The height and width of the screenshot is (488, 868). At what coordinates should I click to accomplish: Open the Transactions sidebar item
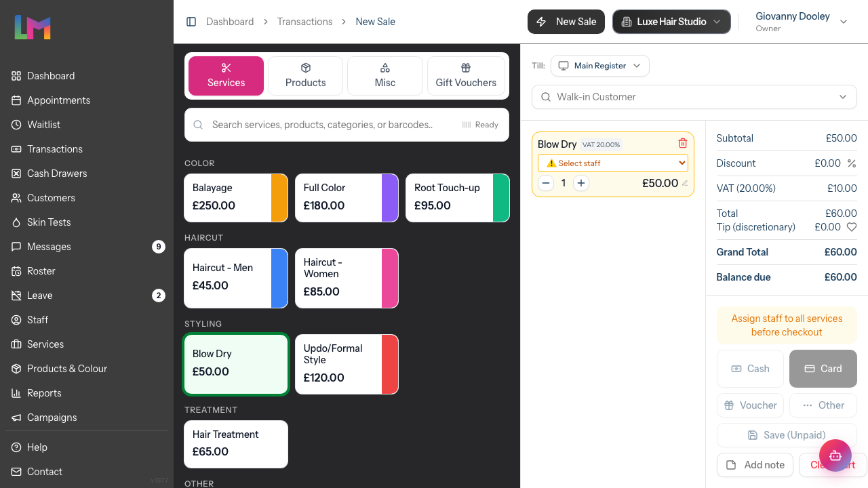coord(87,149)
